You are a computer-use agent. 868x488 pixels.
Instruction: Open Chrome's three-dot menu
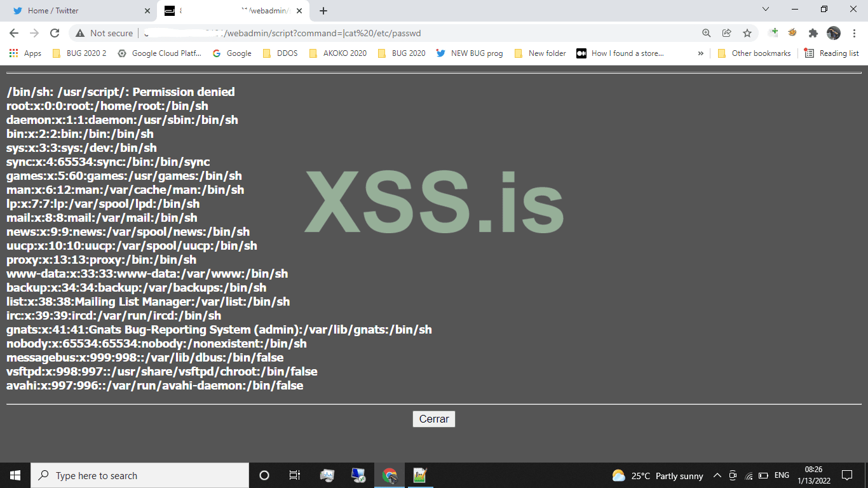pyautogui.click(x=853, y=33)
